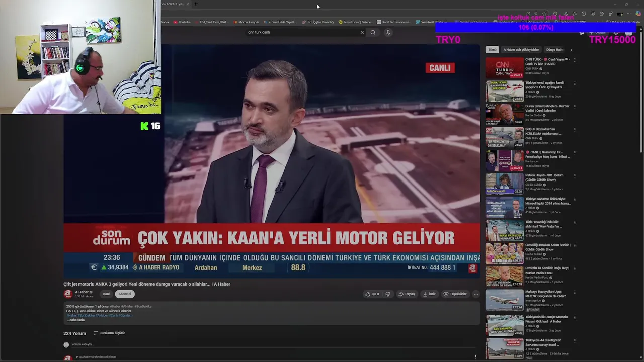
Task: Show next filter chips with arrow
Action: (x=571, y=50)
